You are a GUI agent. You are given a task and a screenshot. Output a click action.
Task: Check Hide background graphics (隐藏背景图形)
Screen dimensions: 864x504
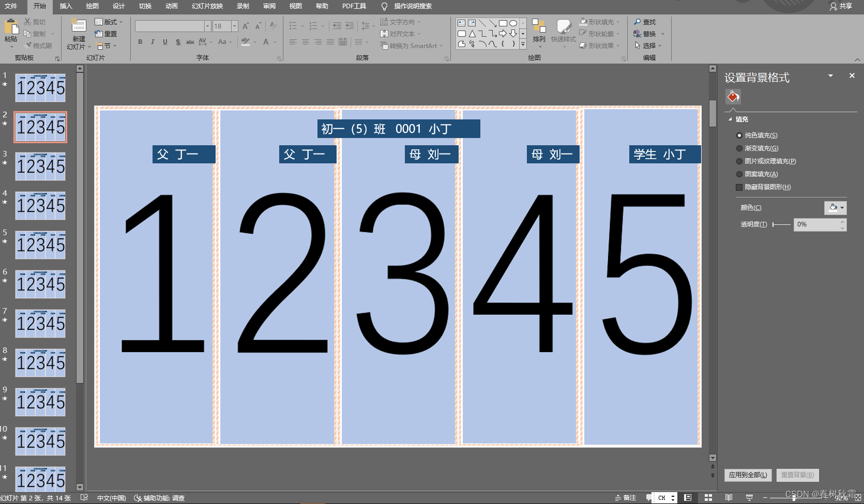click(739, 187)
